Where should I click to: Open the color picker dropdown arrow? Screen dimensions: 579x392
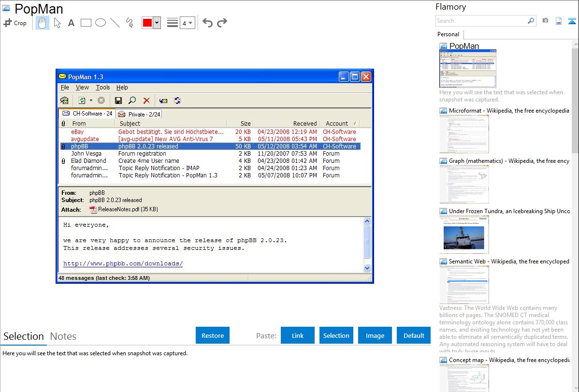(x=157, y=23)
